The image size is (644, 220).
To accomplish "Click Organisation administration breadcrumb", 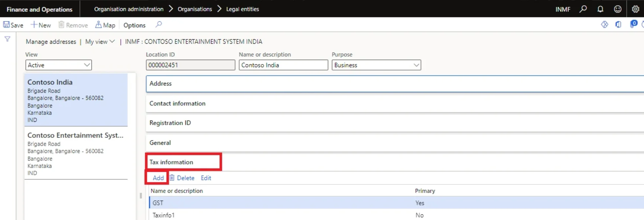I will (x=129, y=9).
